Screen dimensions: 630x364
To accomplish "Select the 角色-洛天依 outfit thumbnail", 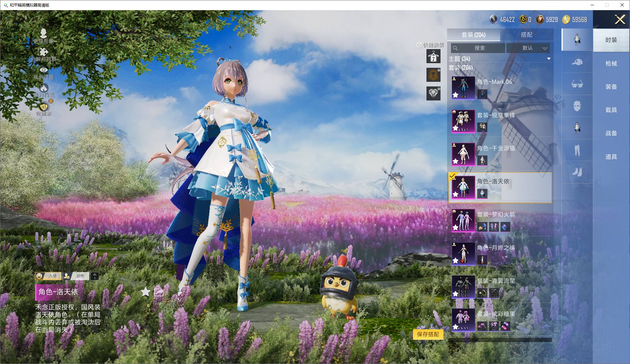I will [x=463, y=187].
